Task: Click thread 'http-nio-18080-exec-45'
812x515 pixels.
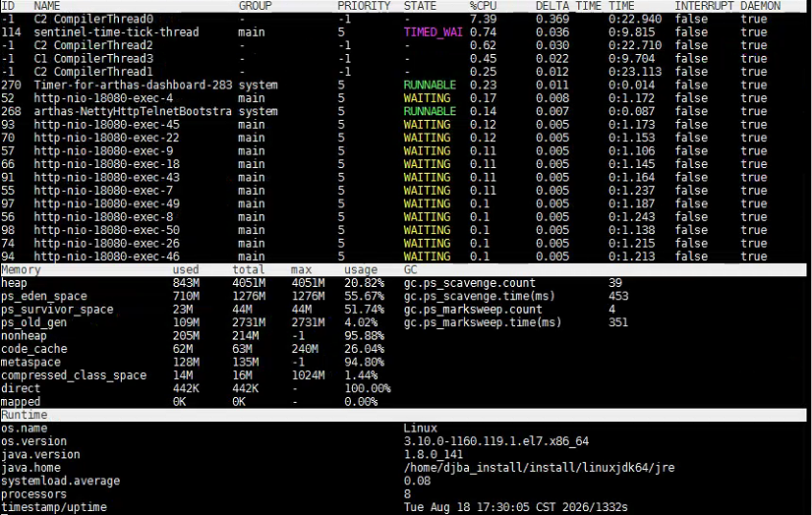Action: point(107,125)
